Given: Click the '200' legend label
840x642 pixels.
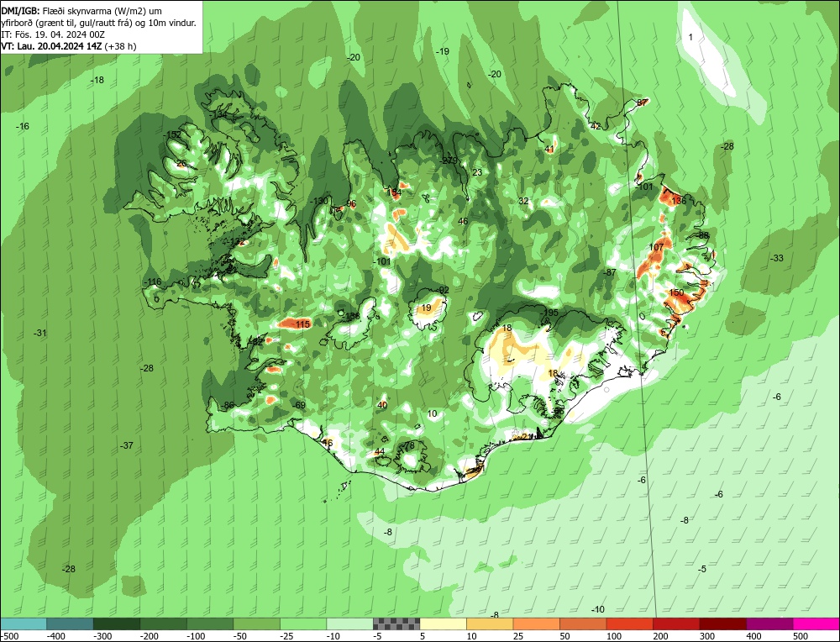Looking at the screenshot, I should coord(660,636).
